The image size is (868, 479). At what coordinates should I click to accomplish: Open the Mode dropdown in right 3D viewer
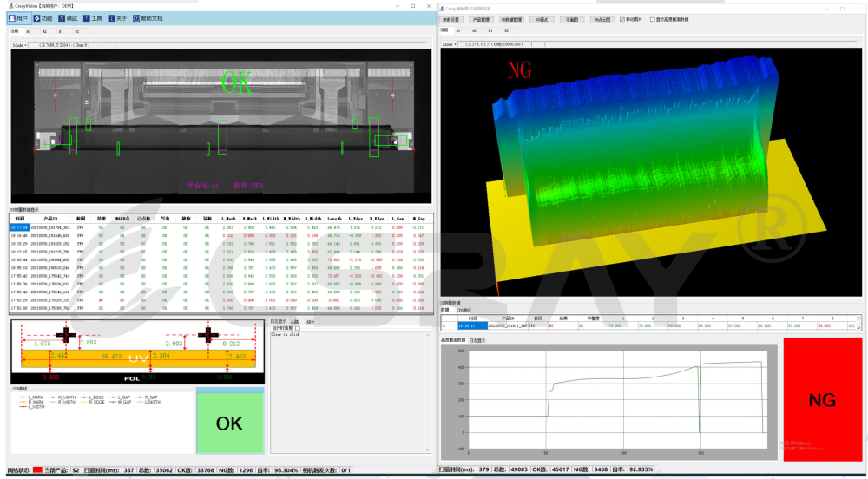[x=448, y=43]
